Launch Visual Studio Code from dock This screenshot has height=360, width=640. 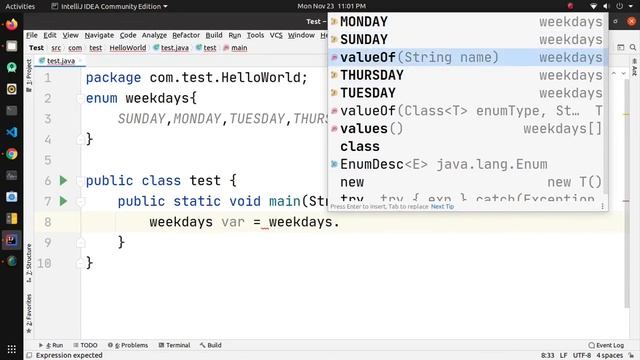[x=11, y=132]
